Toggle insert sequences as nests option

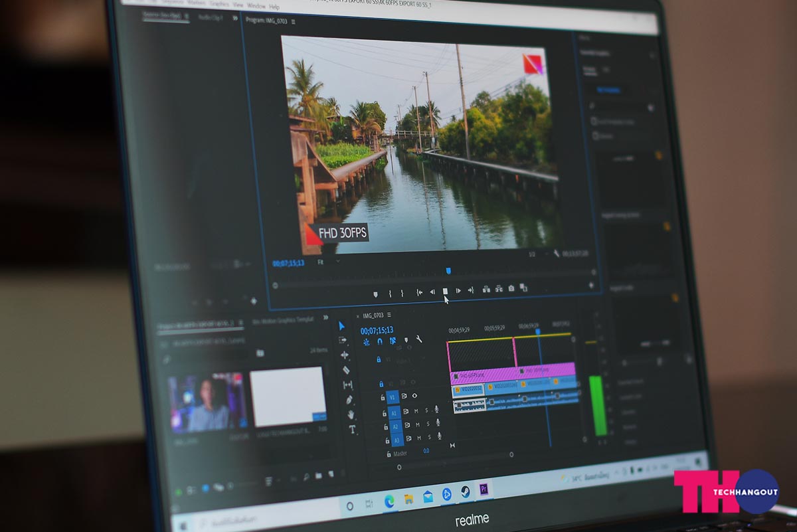click(x=367, y=342)
